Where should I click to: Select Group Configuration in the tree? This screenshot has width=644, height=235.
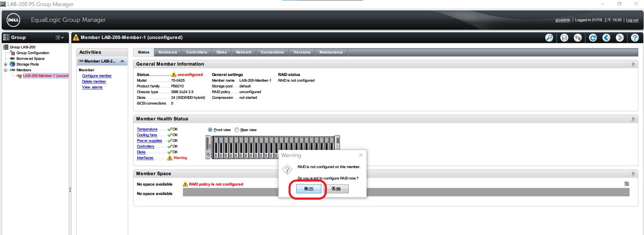click(33, 53)
